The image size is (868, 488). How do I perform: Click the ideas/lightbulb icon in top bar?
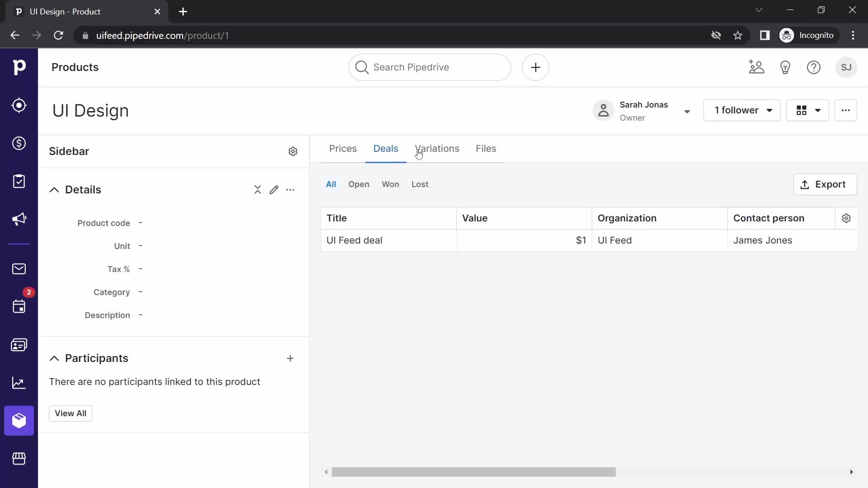tap(785, 67)
